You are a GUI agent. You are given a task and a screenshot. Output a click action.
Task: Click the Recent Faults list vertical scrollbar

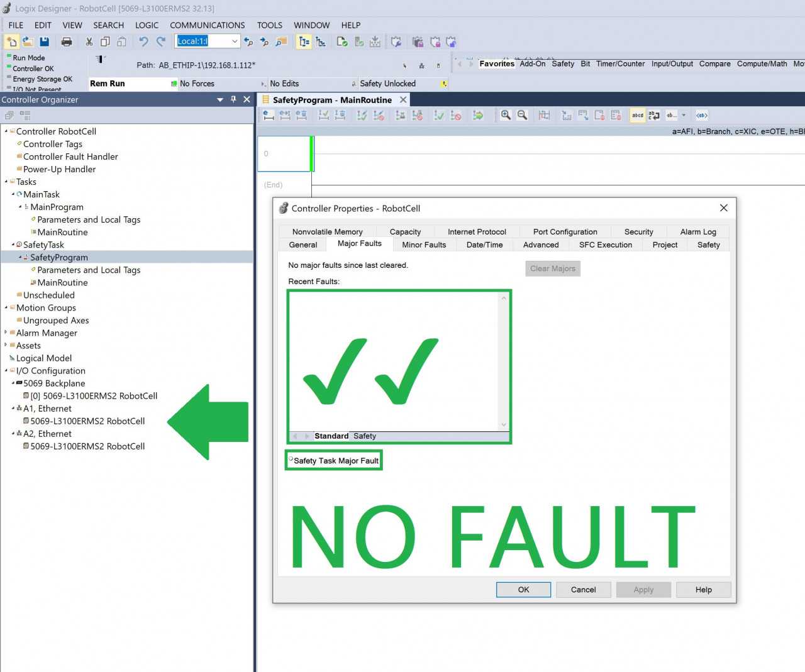click(x=503, y=362)
